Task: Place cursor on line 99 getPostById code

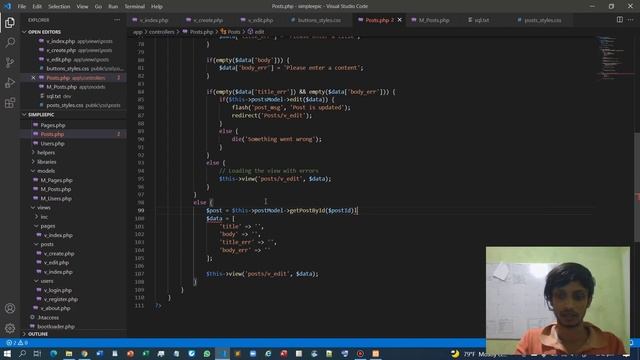Action: click(282, 211)
